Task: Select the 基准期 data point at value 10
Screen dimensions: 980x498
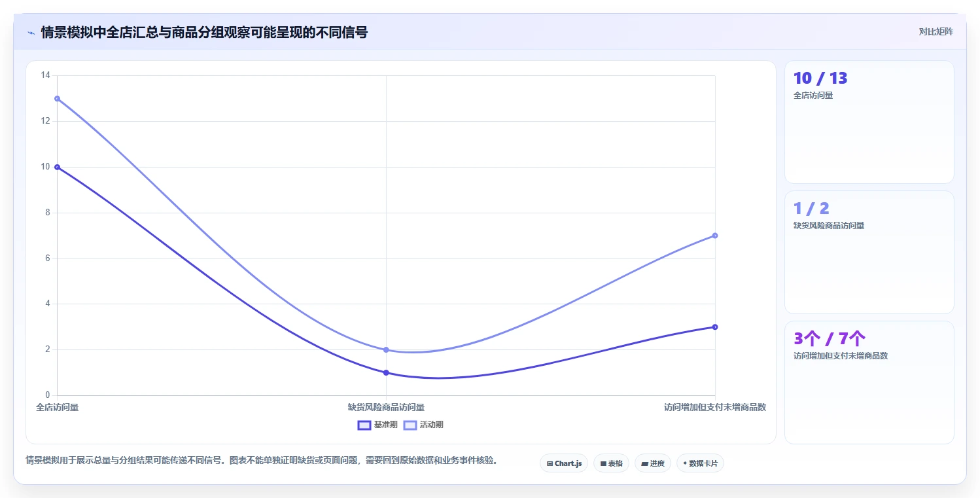Action: [57, 167]
